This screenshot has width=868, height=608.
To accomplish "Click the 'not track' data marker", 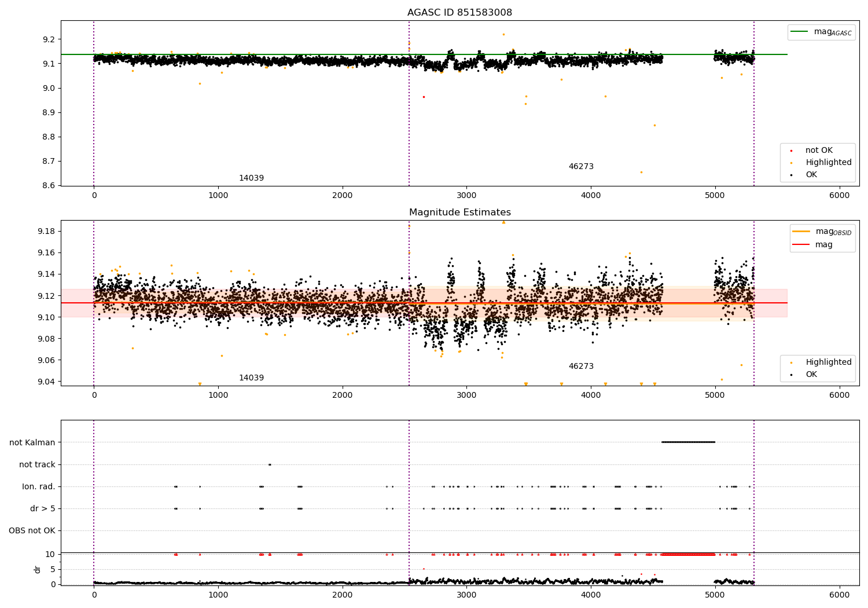I will pyautogui.click(x=270, y=464).
